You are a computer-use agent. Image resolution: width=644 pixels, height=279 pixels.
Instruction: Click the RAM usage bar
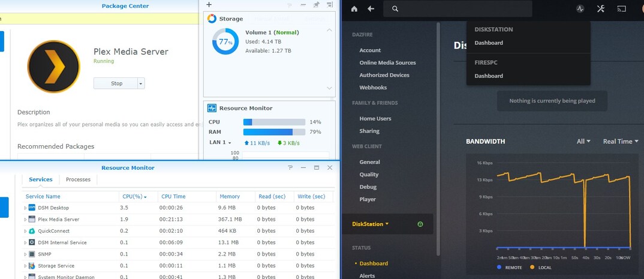pos(275,132)
